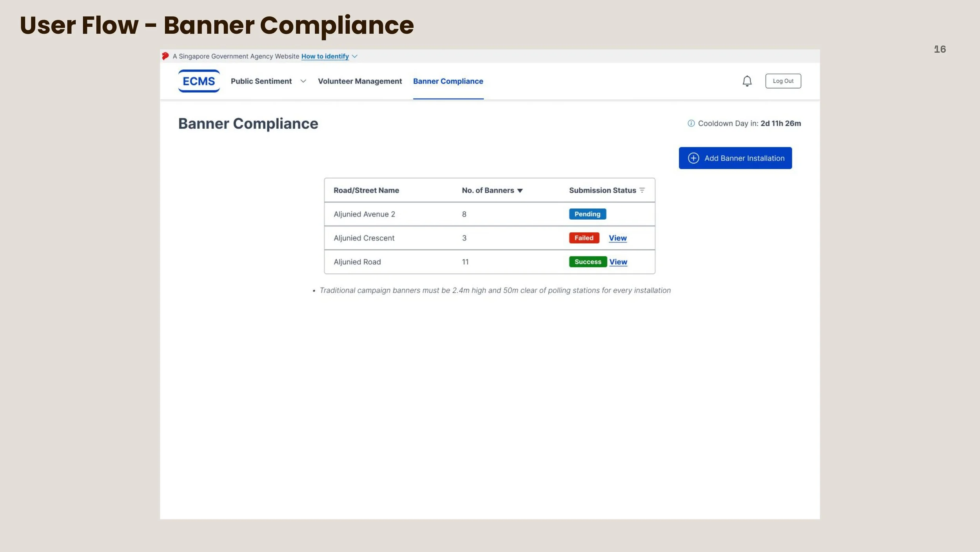Image resolution: width=980 pixels, height=552 pixels.
Task: View the failed Aljunied Crescent submission
Action: point(618,238)
